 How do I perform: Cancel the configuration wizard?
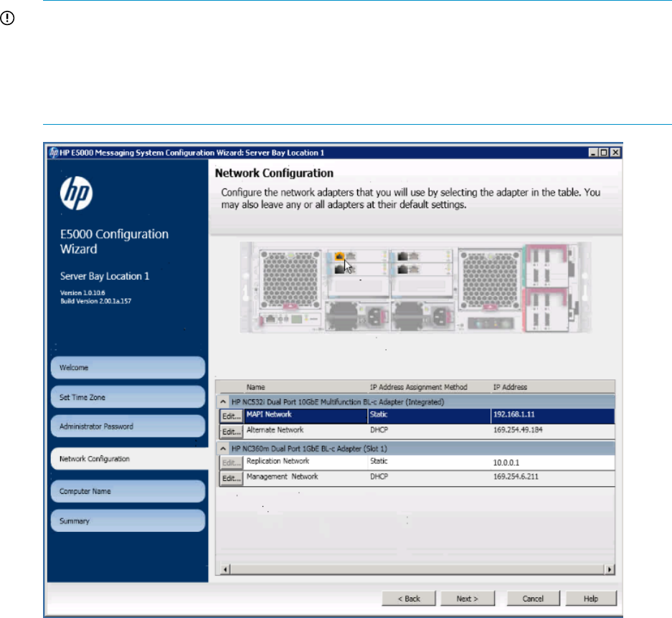[x=533, y=599]
